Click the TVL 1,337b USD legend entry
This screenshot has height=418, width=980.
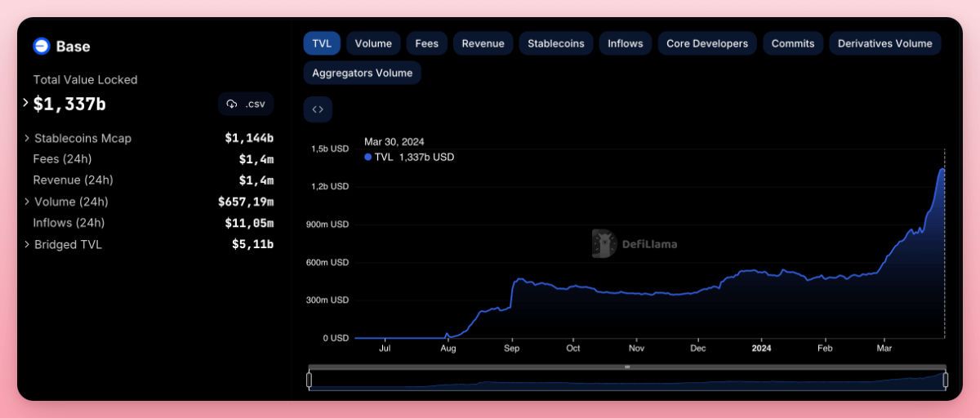coord(409,157)
